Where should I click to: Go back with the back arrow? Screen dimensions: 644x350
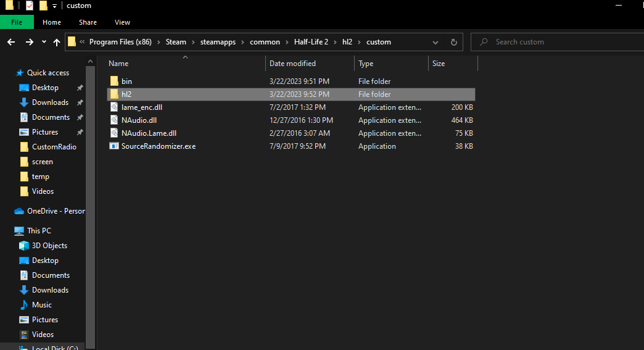coord(11,42)
